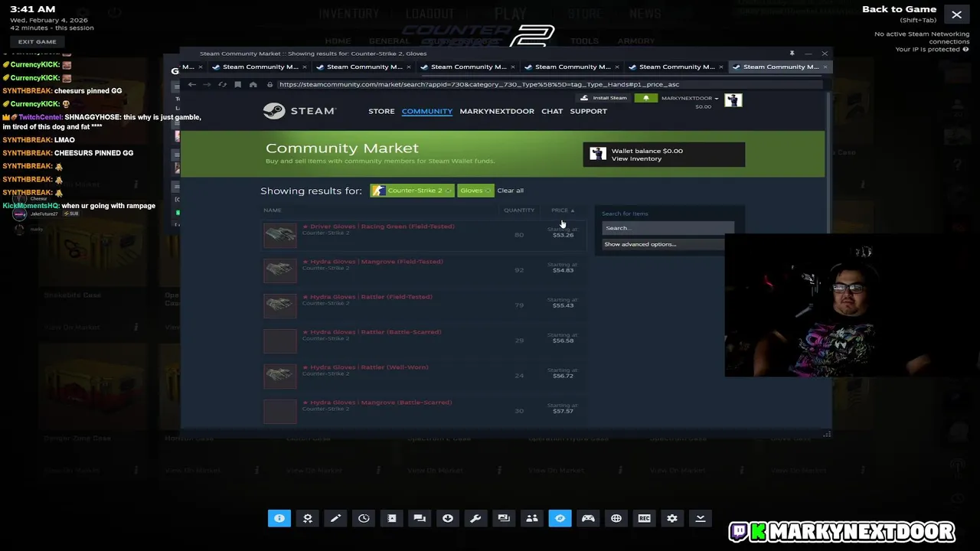Screen dimensions: 980x551
Task: Click the EXIT GAME button
Action: (x=38, y=41)
